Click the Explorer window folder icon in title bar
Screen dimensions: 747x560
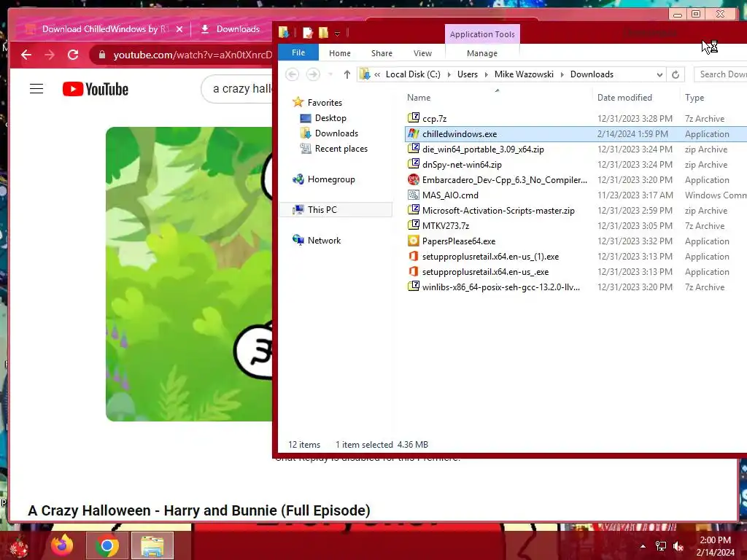284,32
